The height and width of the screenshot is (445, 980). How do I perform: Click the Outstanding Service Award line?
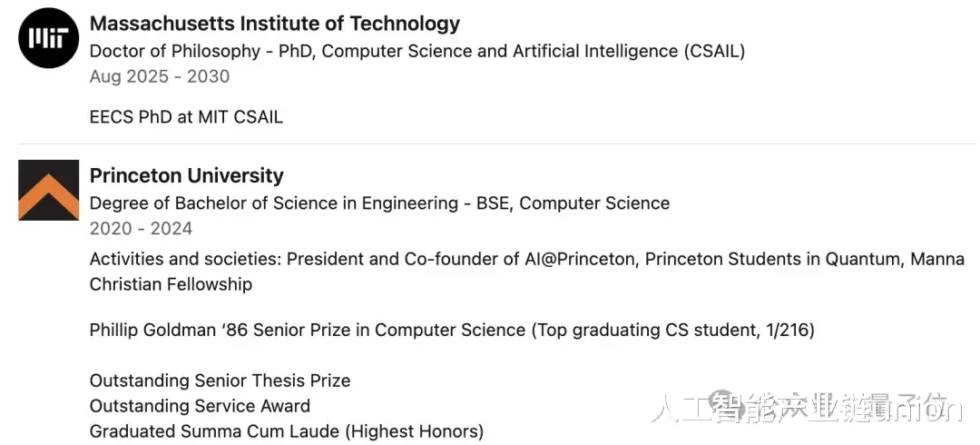pos(200,406)
